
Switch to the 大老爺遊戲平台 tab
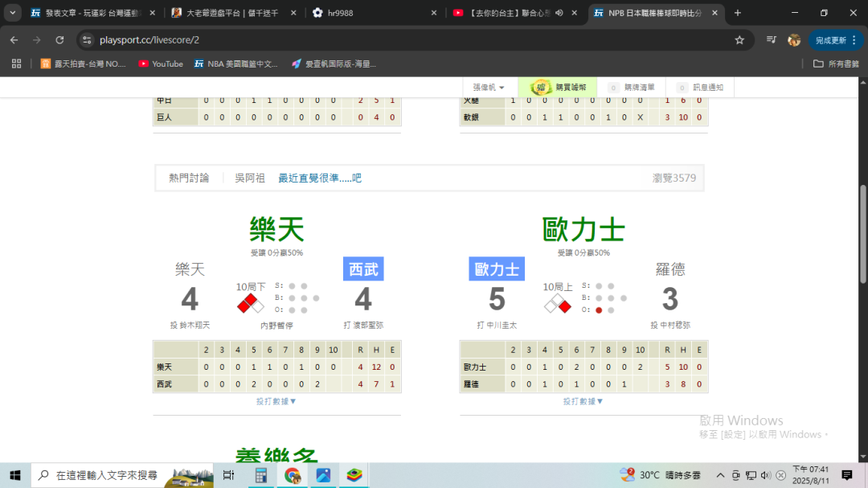click(232, 13)
